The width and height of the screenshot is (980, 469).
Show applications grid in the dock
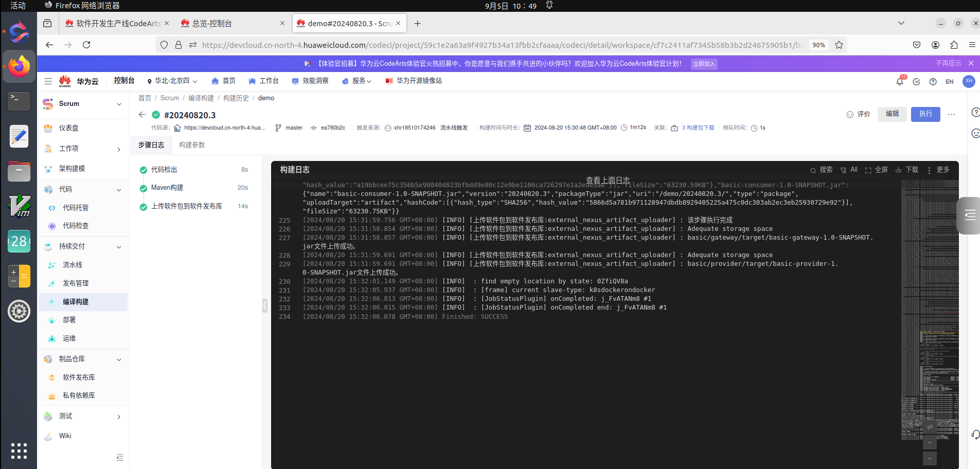pyautogui.click(x=19, y=451)
